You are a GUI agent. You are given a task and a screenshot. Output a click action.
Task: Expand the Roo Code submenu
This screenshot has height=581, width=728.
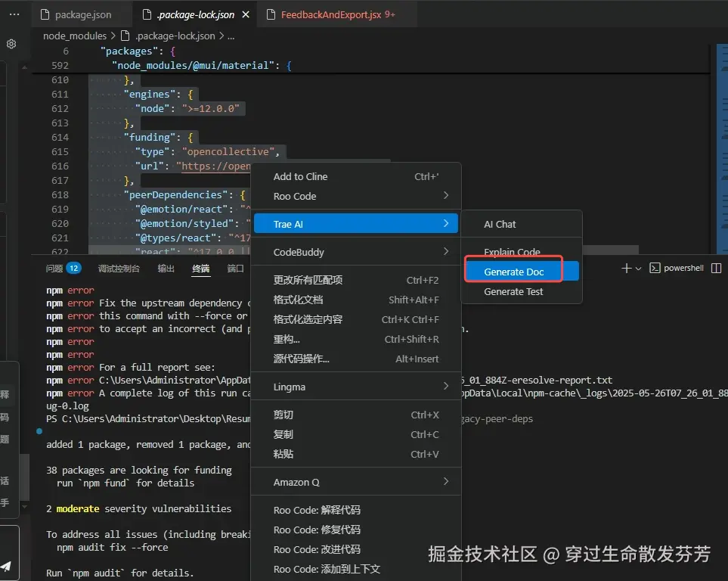pyautogui.click(x=355, y=196)
